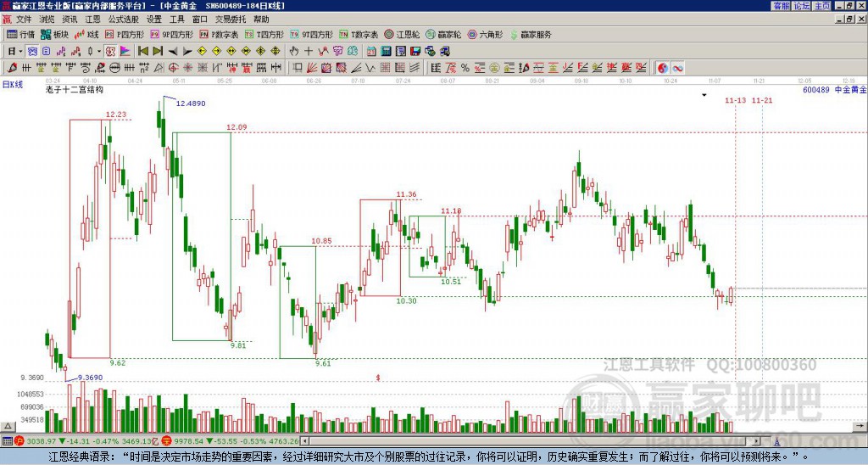Screen dimensions: 868x465
Task: Open the 六角形 hexagon tool
Action: click(x=485, y=34)
